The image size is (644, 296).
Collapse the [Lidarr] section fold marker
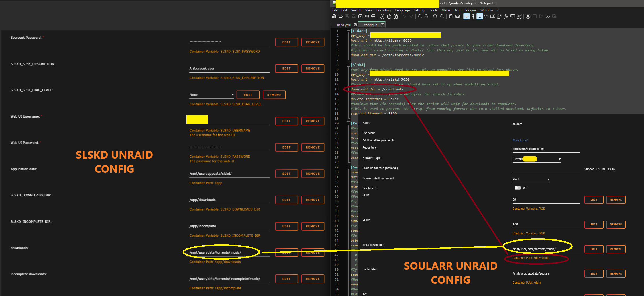pyautogui.click(x=348, y=31)
